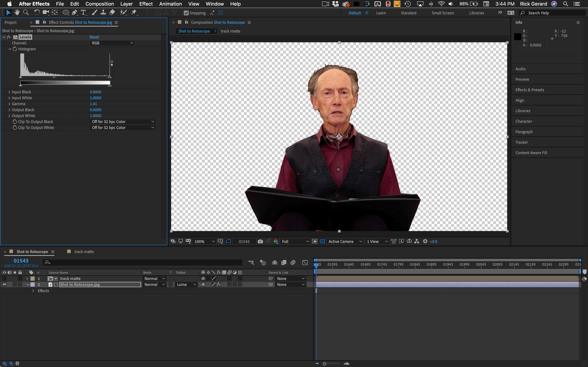
Task: Click the Take Snapshot camera icon
Action: tap(260, 241)
